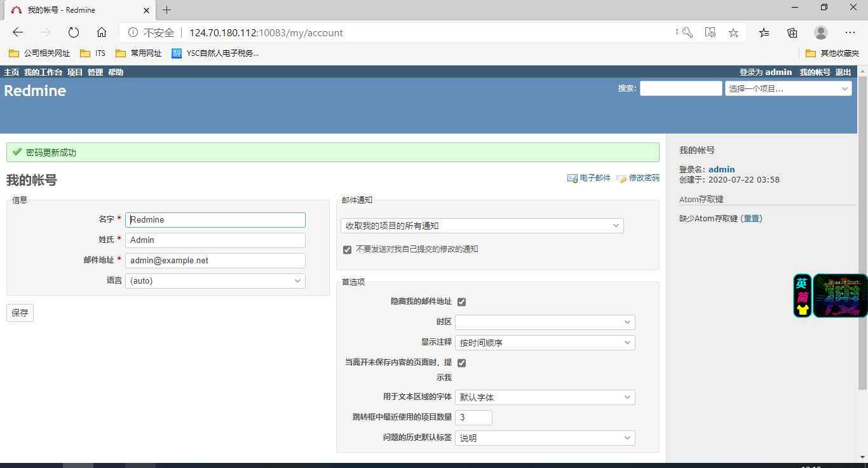Viewport: 868px width, 468px height.
Task: Click 我的帐号 in top right menu
Action: point(815,72)
